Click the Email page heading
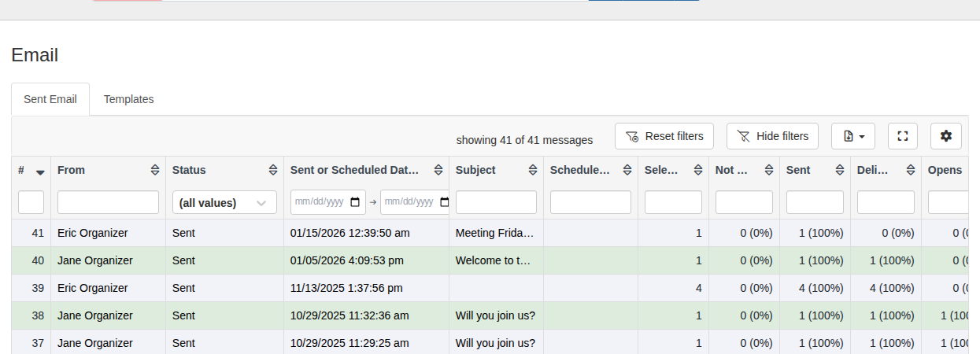The width and height of the screenshot is (980, 354). coord(35,55)
